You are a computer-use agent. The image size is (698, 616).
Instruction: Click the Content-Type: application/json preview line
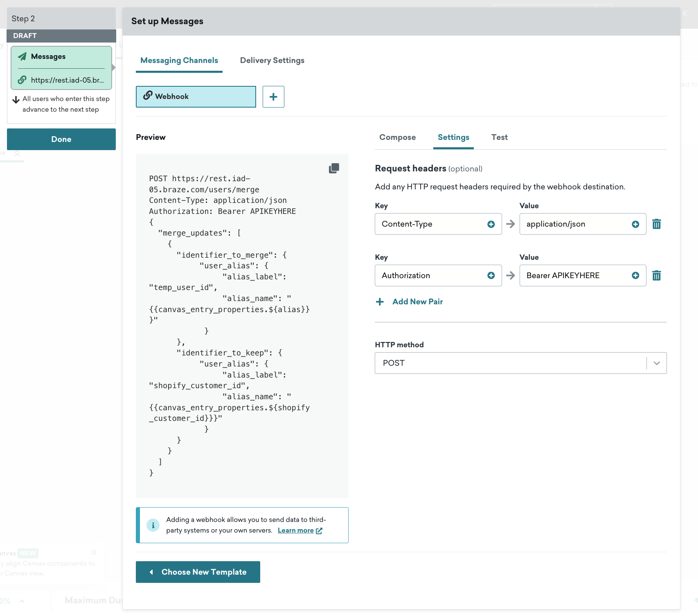(x=218, y=200)
